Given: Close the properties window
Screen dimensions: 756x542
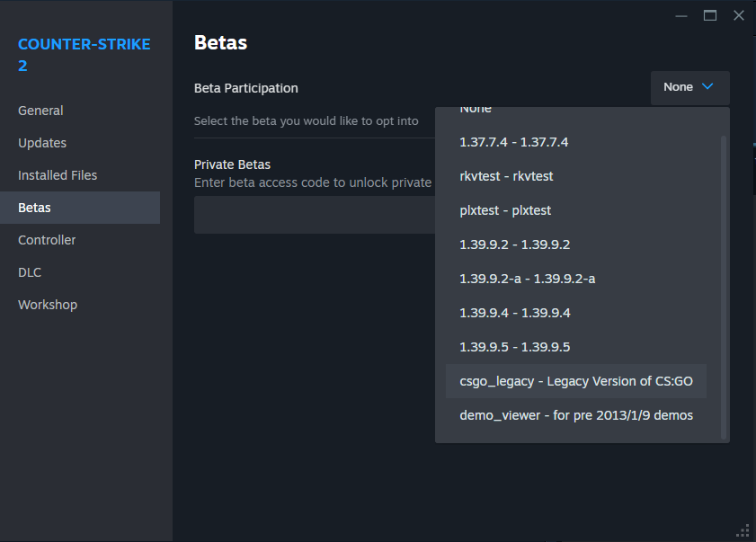Looking at the screenshot, I should tap(739, 15).
